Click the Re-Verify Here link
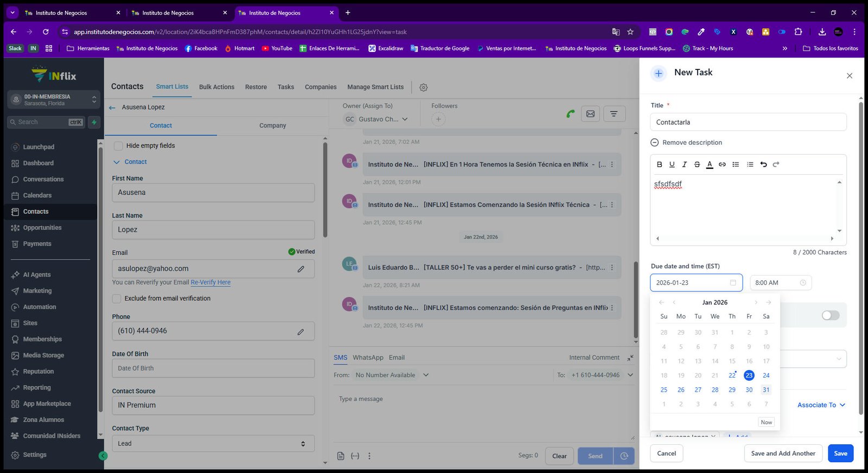The image size is (868, 473). [210, 283]
